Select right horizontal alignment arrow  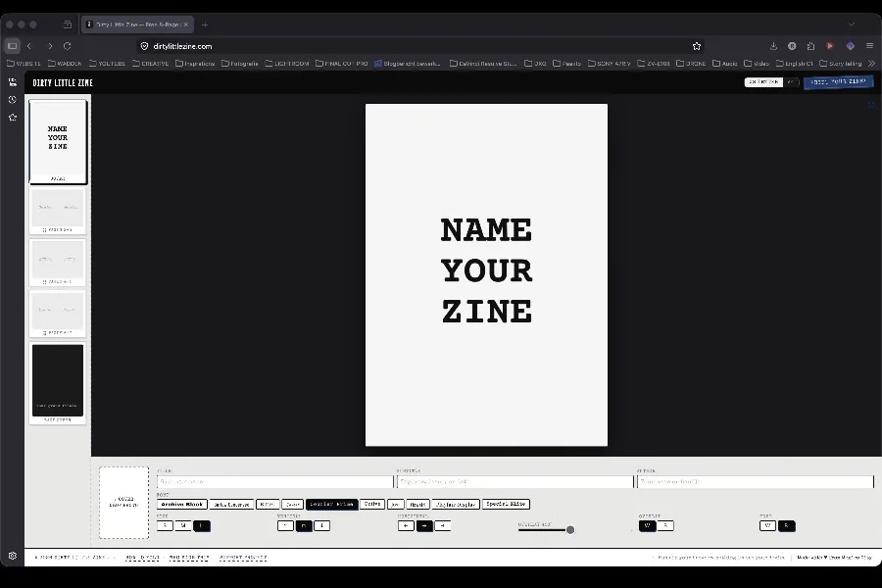click(443, 525)
